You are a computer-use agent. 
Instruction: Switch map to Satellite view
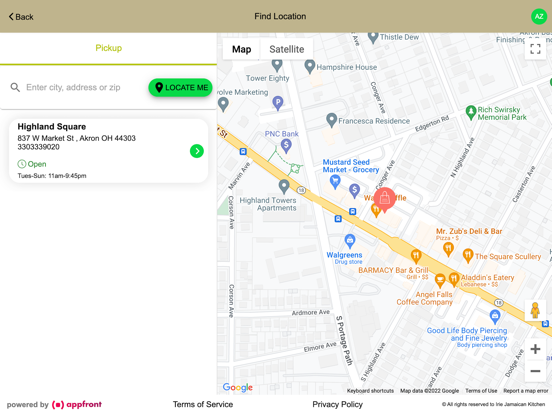coord(287,49)
